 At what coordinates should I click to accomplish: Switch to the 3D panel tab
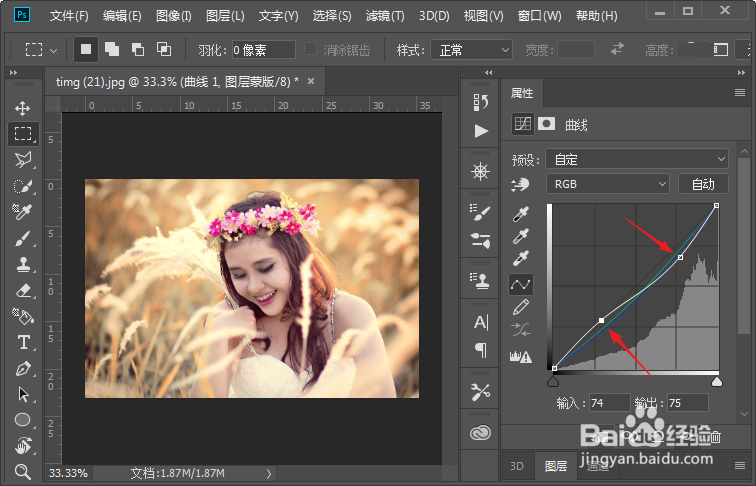coord(517,466)
